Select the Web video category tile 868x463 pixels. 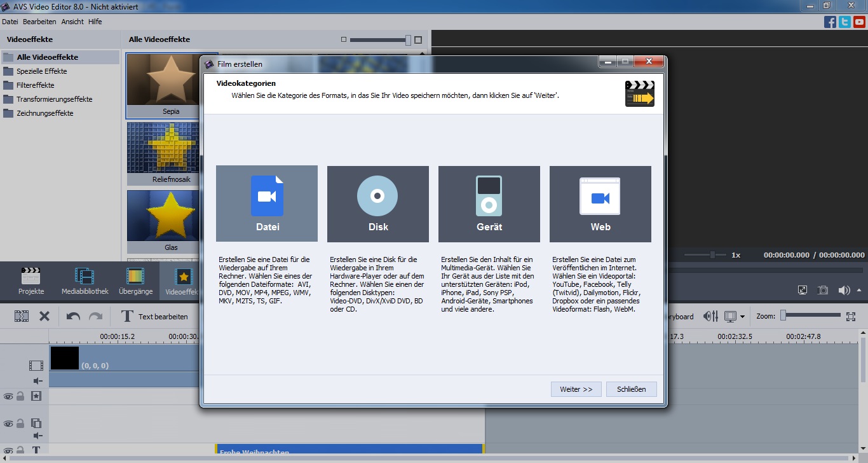tap(600, 204)
